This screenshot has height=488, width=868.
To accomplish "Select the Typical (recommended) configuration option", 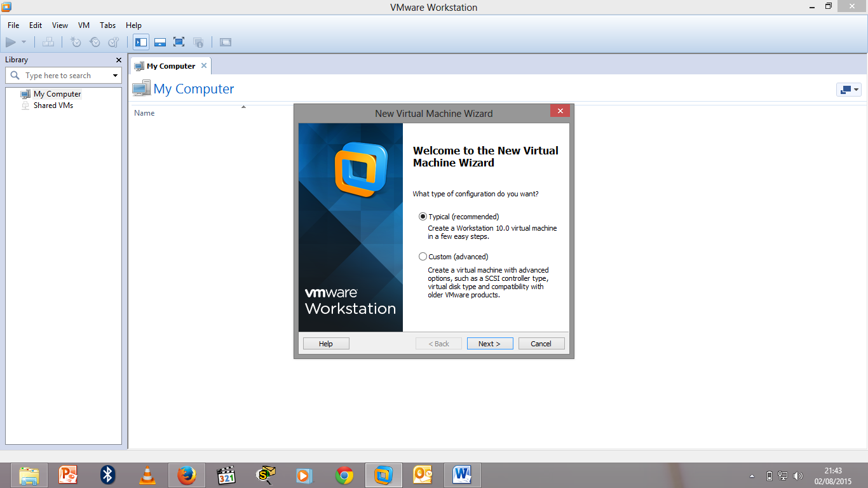I will [423, 217].
